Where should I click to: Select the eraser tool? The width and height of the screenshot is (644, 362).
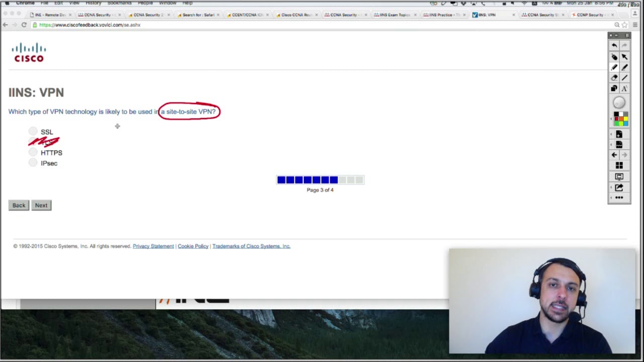(614, 78)
